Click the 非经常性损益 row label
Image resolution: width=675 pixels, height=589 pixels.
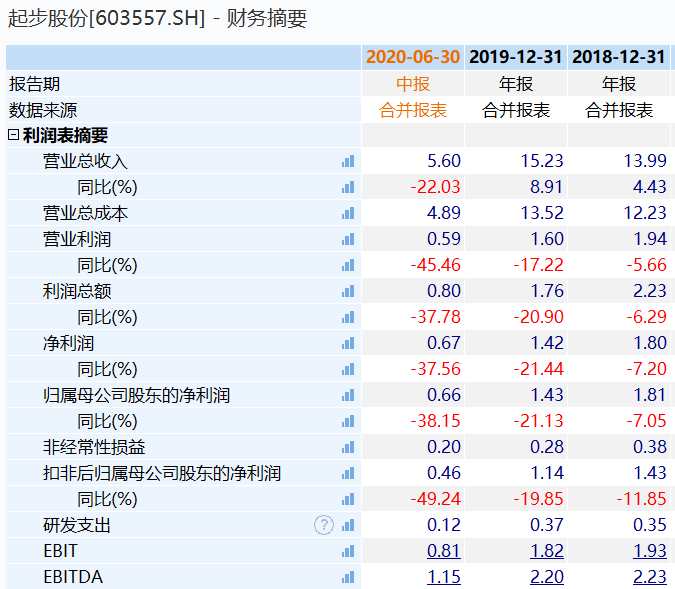94,447
